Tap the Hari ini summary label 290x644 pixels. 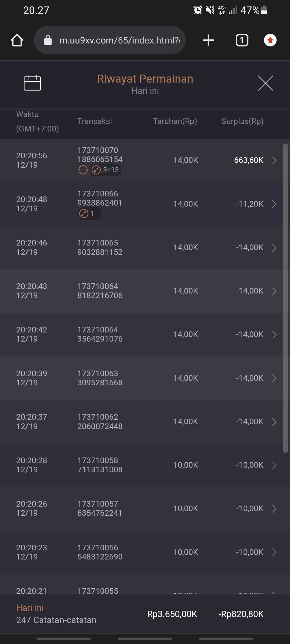coord(30,608)
